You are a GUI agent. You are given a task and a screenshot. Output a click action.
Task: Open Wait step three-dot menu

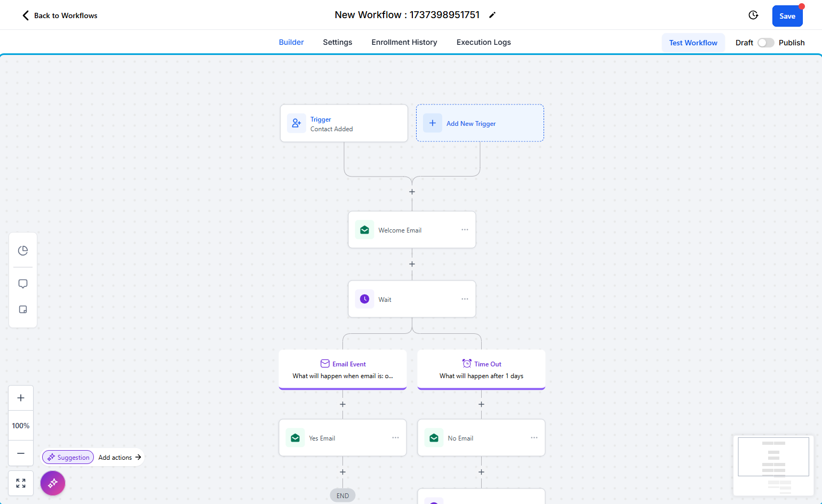pos(465,299)
